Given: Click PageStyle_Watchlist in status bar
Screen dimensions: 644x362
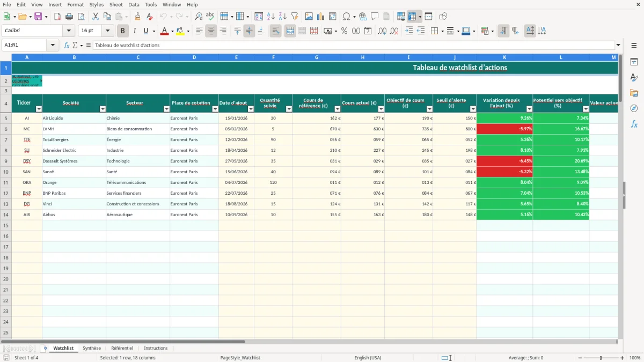Looking at the screenshot, I should point(240,358).
